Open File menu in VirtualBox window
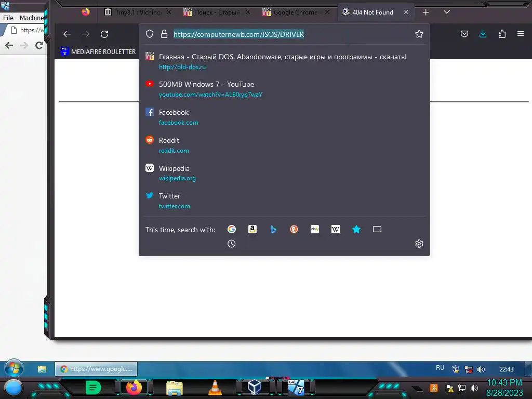This screenshot has width=532, height=399. (8, 18)
